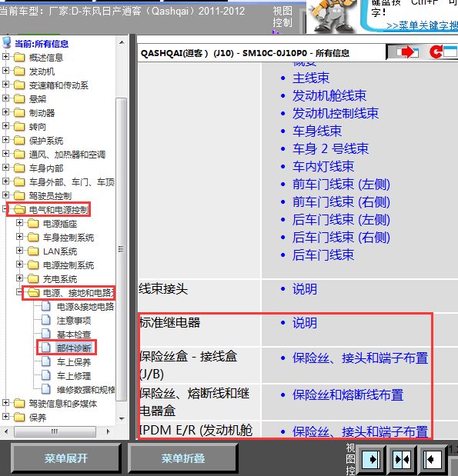
Task: Open the 车身线束 link
Action: pyautogui.click(x=317, y=131)
